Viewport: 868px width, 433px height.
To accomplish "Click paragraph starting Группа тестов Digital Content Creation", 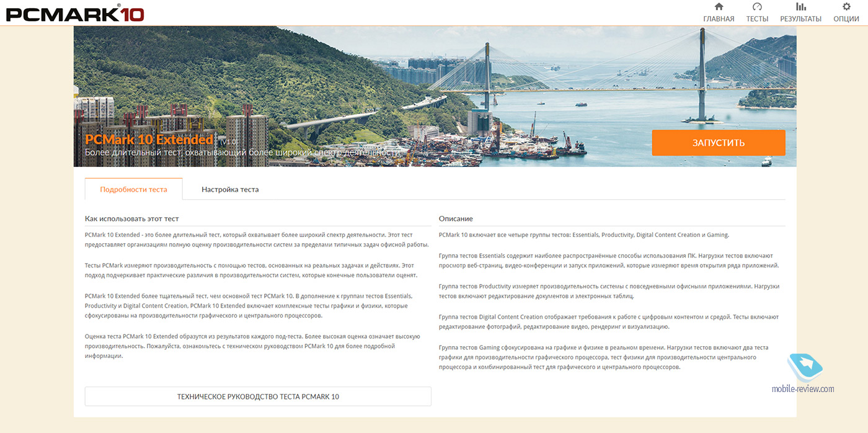I will [608, 321].
